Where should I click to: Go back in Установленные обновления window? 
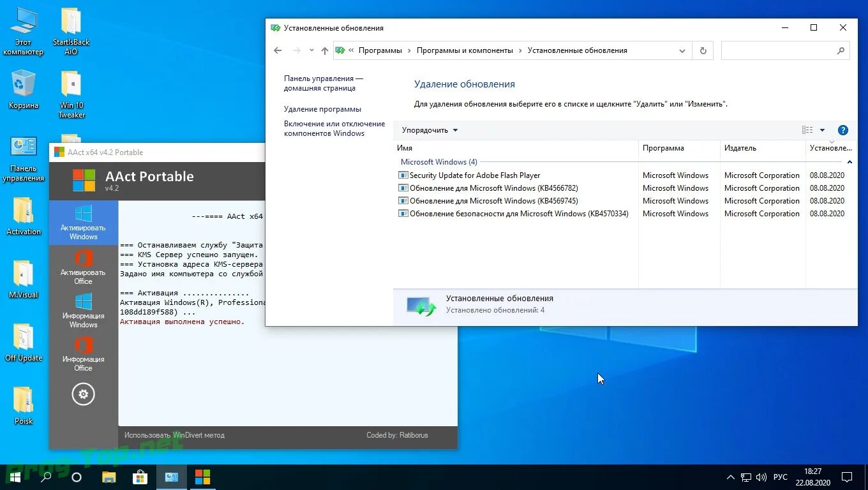(x=278, y=50)
